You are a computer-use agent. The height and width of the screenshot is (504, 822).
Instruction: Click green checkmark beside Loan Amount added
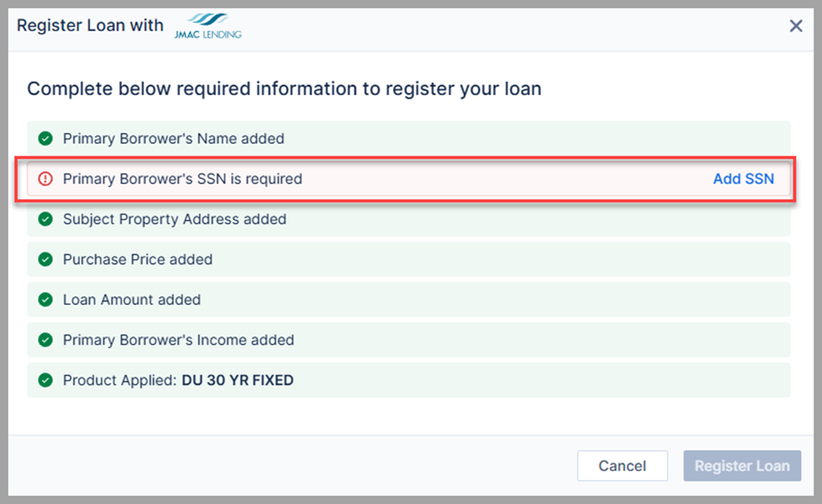coord(46,300)
